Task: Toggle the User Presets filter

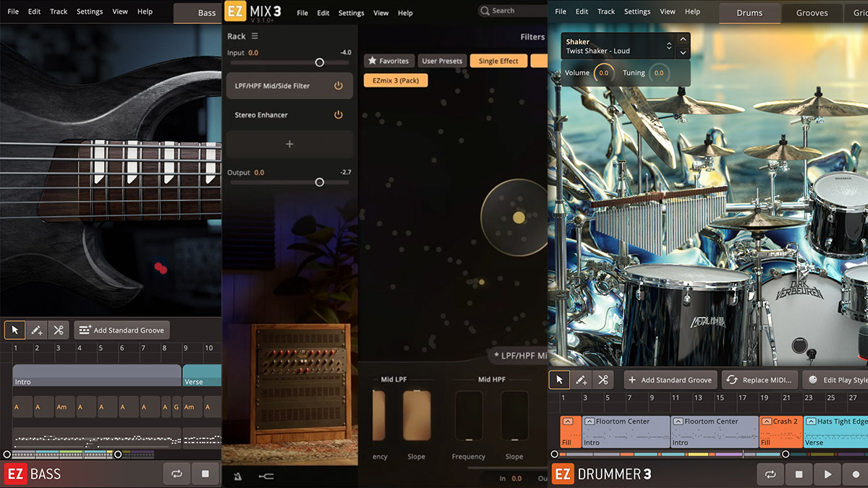Action: point(442,61)
